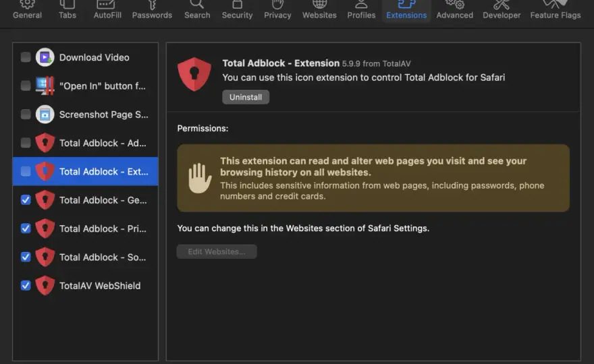This screenshot has width=594, height=364.
Task: Click the "You can change this" note
Action: 303,229
